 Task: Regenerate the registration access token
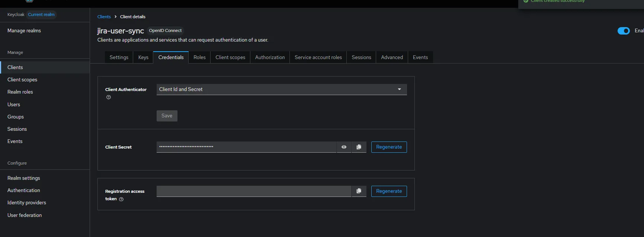(x=389, y=191)
